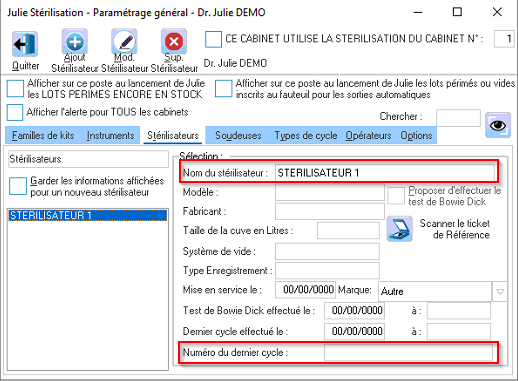This screenshot has height=381, width=518.
Task: Click the Nom du stérilisateur field
Action: 385,173
